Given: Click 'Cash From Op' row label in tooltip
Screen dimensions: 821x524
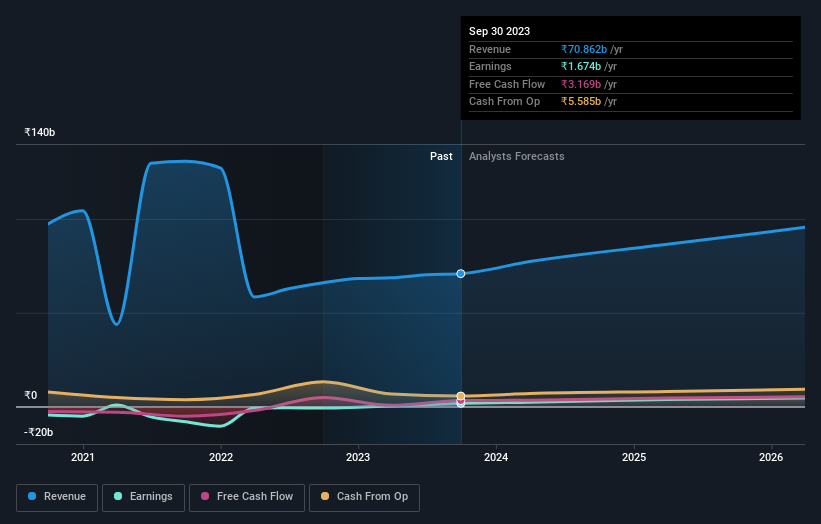Looking at the screenshot, I should (x=504, y=102).
